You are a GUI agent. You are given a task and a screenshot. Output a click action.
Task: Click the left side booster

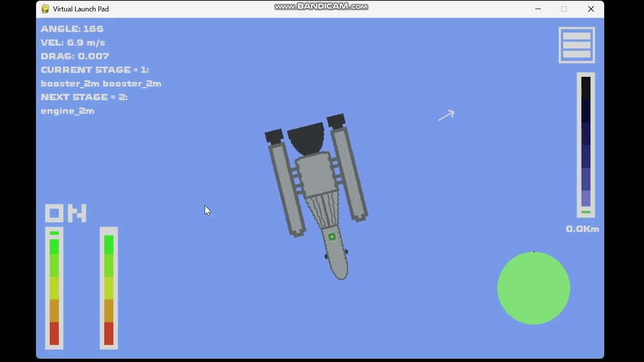tap(285, 184)
